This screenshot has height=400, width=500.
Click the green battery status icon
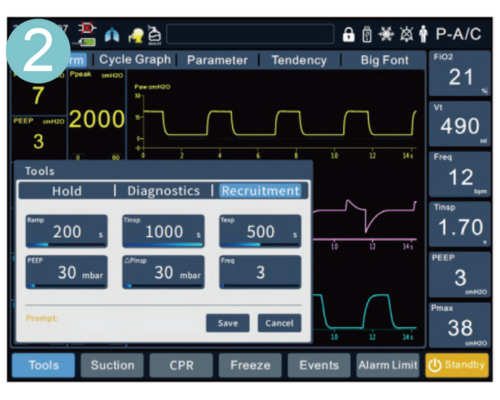(88, 42)
